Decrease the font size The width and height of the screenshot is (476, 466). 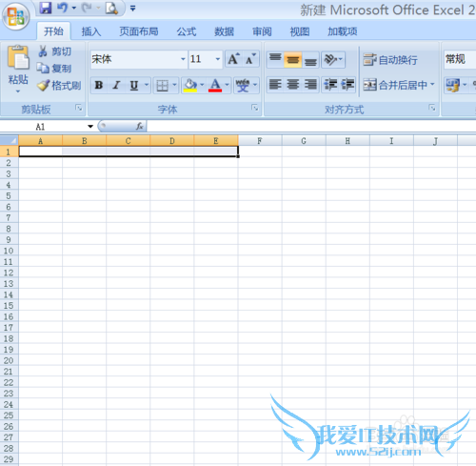[250, 59]
